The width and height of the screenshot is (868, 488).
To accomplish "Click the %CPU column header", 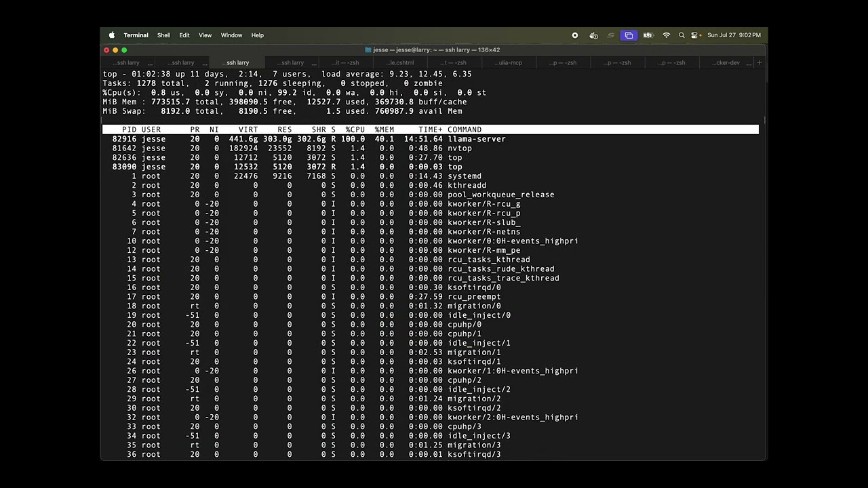I will 355,129.
